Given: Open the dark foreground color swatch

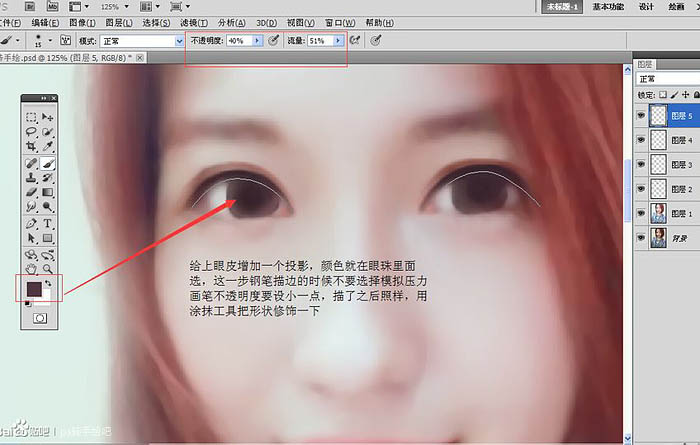Looking at the screenshot, I should point(35,290).
